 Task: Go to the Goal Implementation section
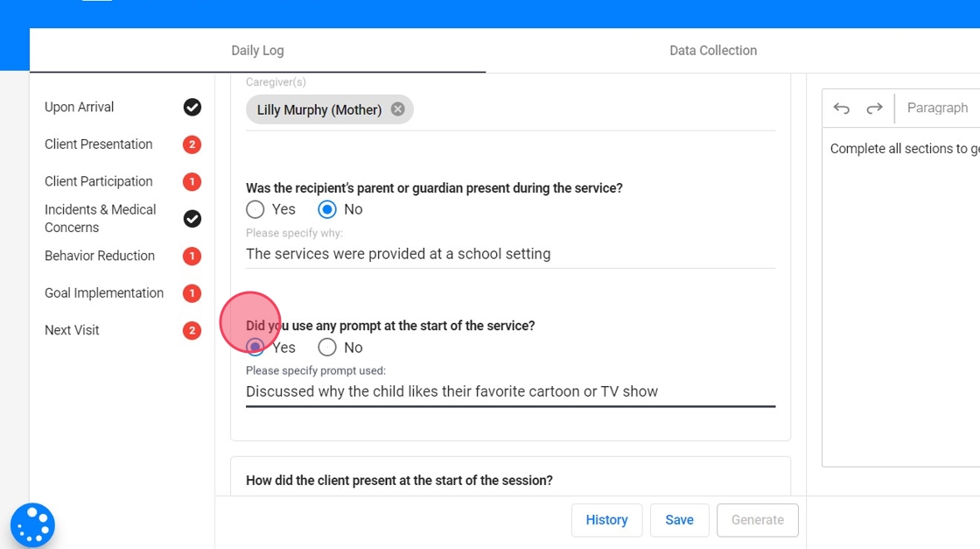pos(104,293)
